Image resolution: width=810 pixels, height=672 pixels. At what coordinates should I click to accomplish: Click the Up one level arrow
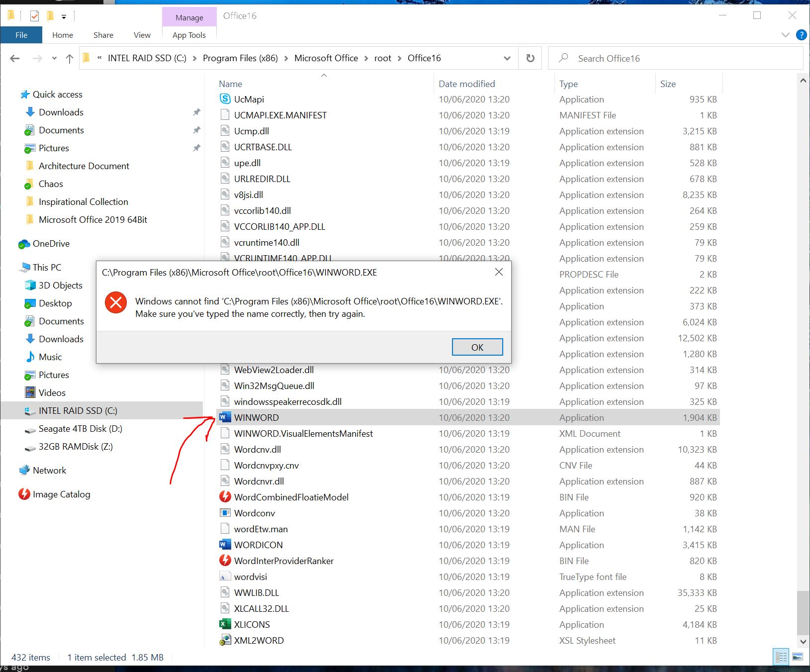click(70, 58)
